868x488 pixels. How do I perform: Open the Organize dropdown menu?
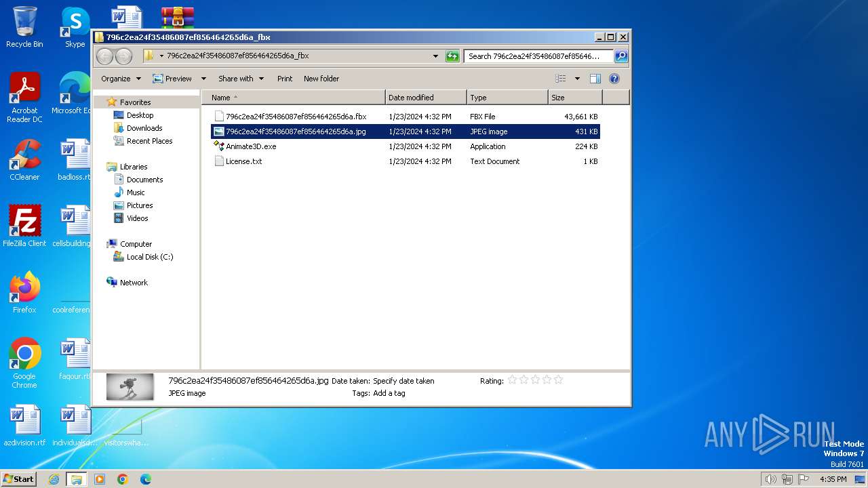point(121,79)
